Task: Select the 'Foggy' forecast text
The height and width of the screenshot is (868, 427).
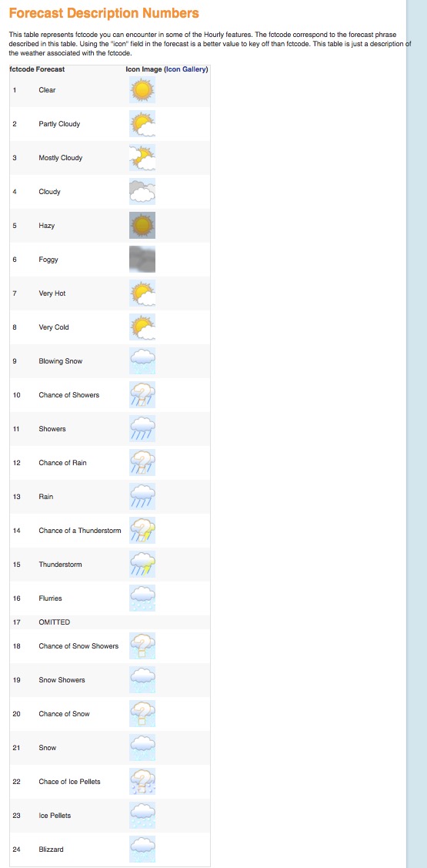Action: [x=48, y=259]
